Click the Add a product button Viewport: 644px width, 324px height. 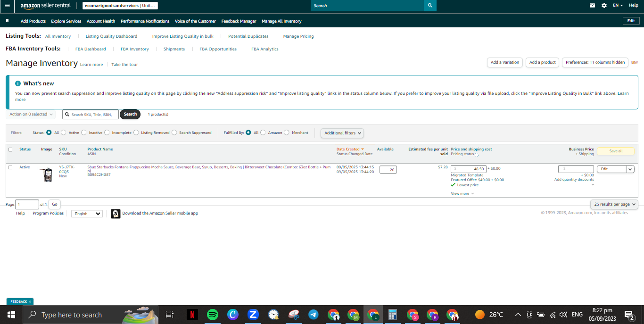pos(542,62)
